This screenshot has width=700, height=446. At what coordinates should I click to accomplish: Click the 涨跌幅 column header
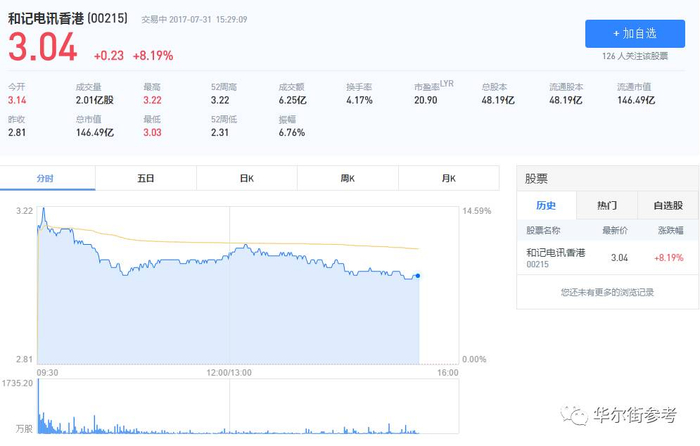[669, 231]
